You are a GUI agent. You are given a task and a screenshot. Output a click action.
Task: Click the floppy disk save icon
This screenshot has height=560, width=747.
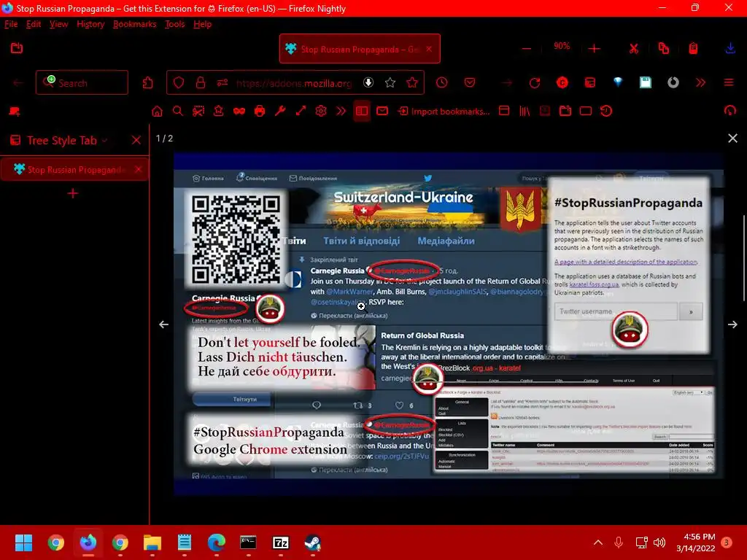point(646,82)
